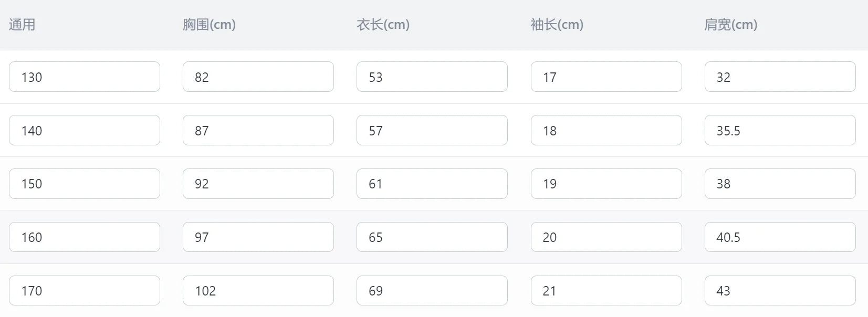Click garment length field showing 69
The width and height of the screenshot is (868, 317).
(432, 291)
